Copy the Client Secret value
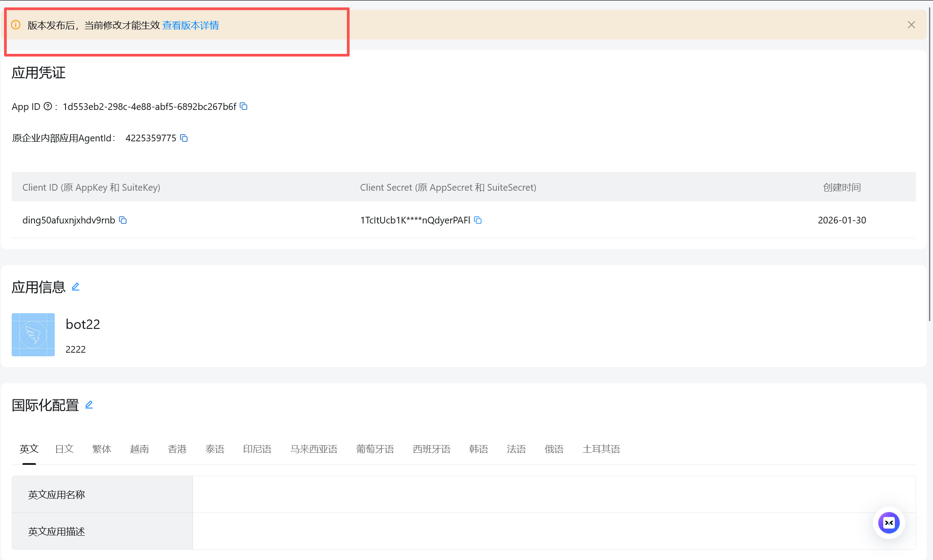The image size is (933, 560). (x=478, y=220)
